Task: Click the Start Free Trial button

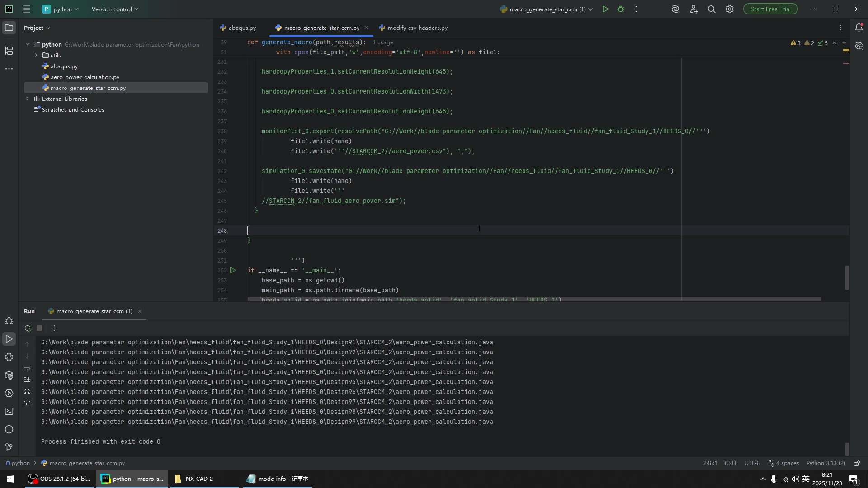Action: point(770,9)
